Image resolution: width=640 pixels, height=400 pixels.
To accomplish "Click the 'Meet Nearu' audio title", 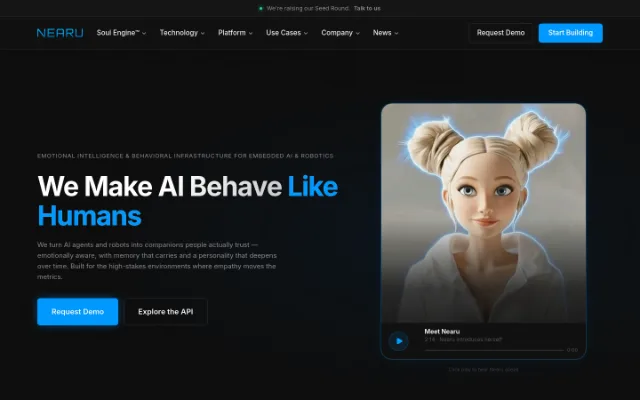I will coord(442,331).
